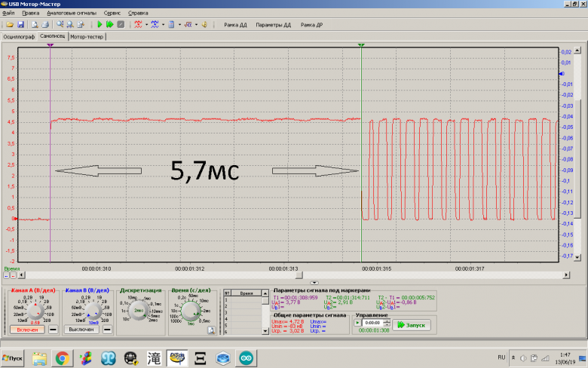The width and height of the screenshot is (588, 368).
Task: Click the Print icon in toolbar
Action: [x=44, y=25]
